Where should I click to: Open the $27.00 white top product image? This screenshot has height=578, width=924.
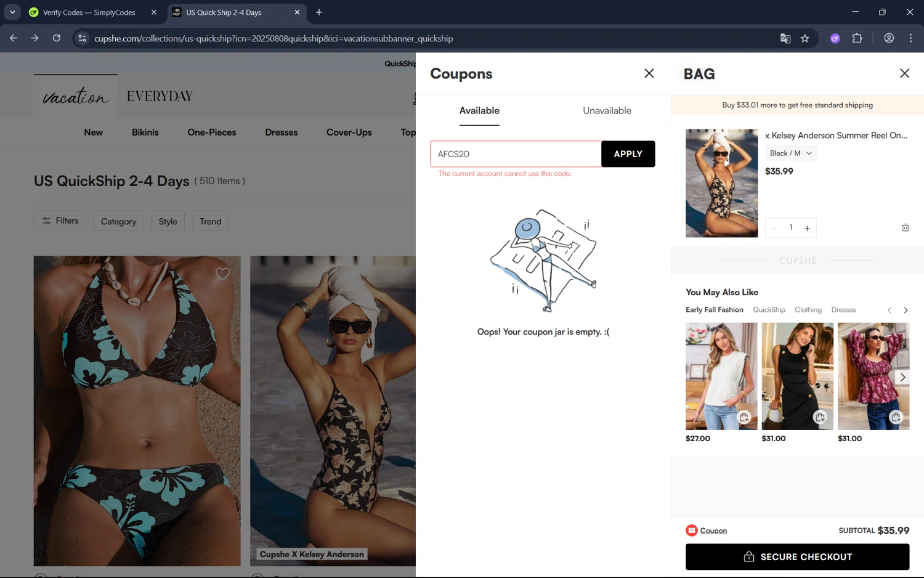tap(721, 376)
